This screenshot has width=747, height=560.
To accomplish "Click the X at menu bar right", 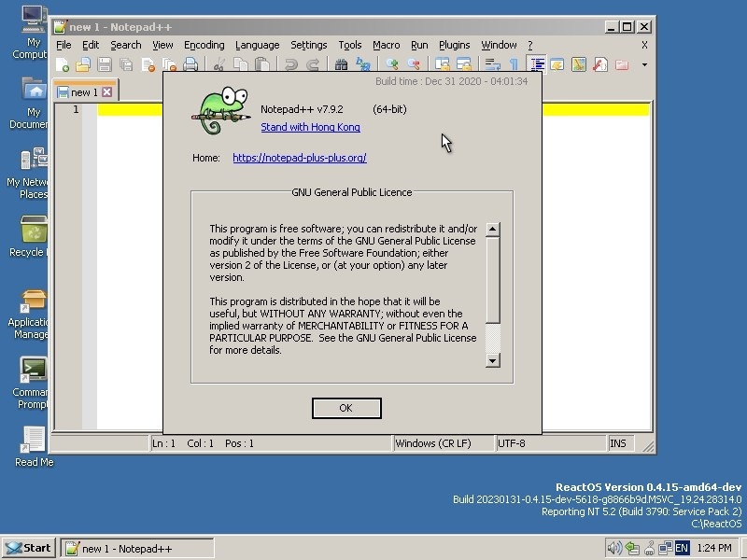I will point(644,45).
